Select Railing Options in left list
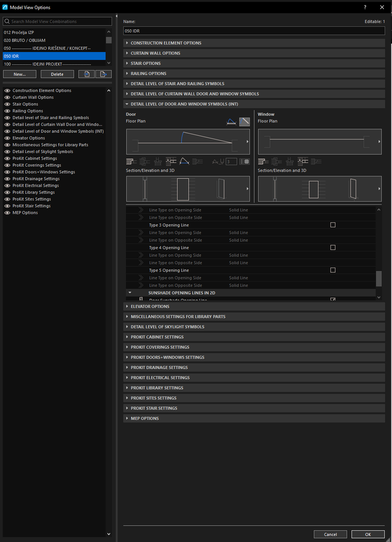The image size is (392, 542). (x=28, y=111)
